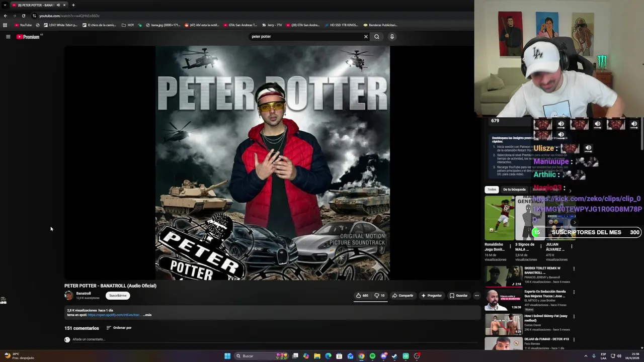Go to the YouTube Premium logo home
Screen dimensions: 644x362
click(28, 37)
